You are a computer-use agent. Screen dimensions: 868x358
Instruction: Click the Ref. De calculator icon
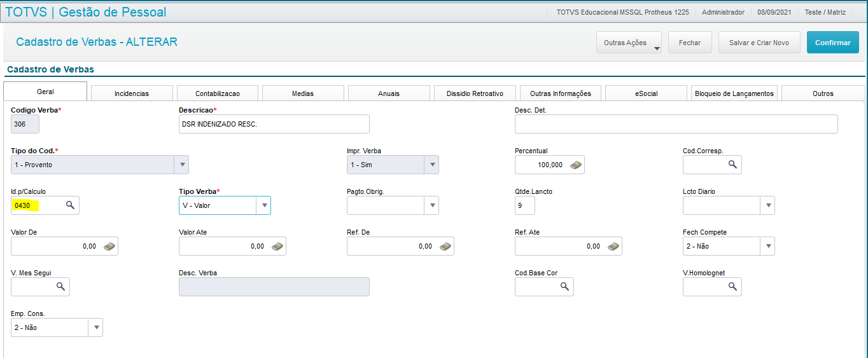pos(445,246)
